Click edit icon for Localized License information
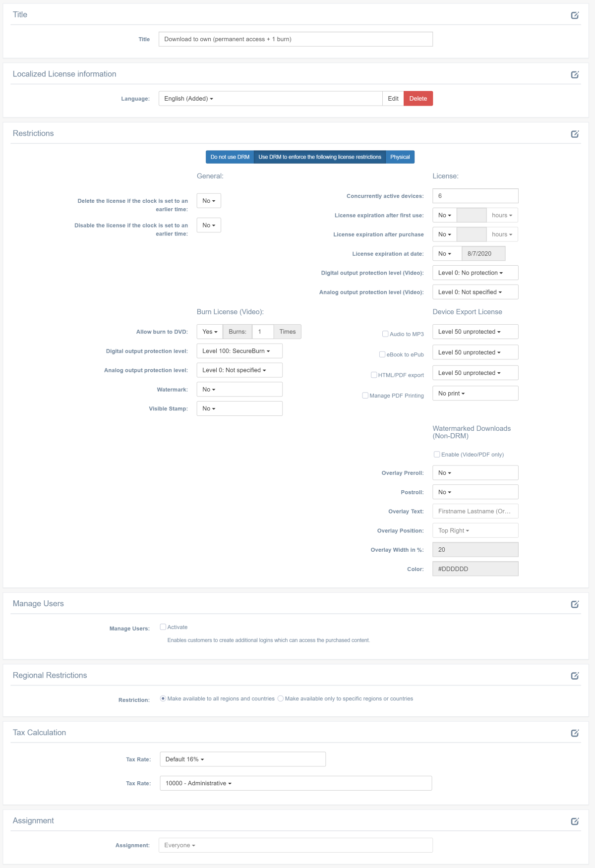 pos(575,75)
